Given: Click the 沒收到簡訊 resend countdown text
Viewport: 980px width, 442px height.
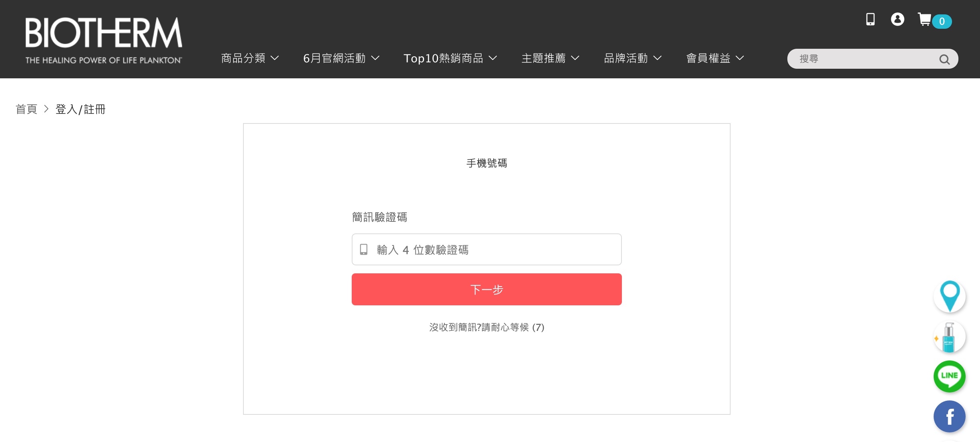Looking at the screenshot, I should pyautogui.click(x=486, y=327).
